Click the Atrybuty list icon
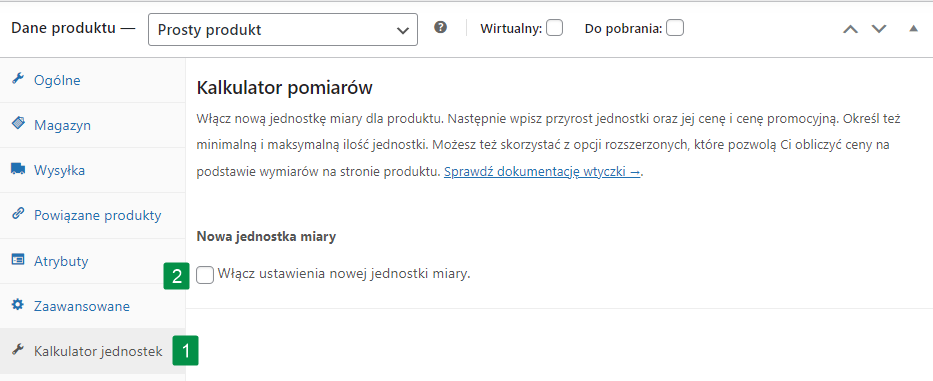933x381 pixels. [x=18, y=260]
